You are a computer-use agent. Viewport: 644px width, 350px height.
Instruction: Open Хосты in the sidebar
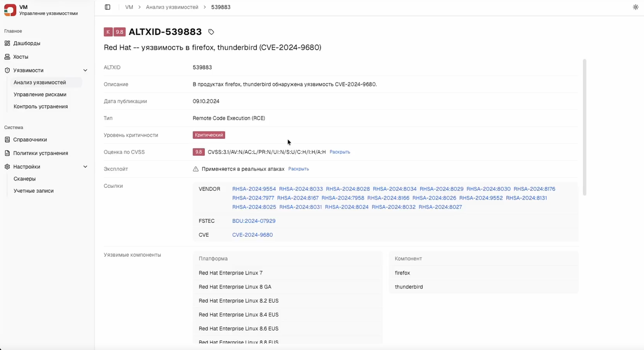[x=20, y=57]
